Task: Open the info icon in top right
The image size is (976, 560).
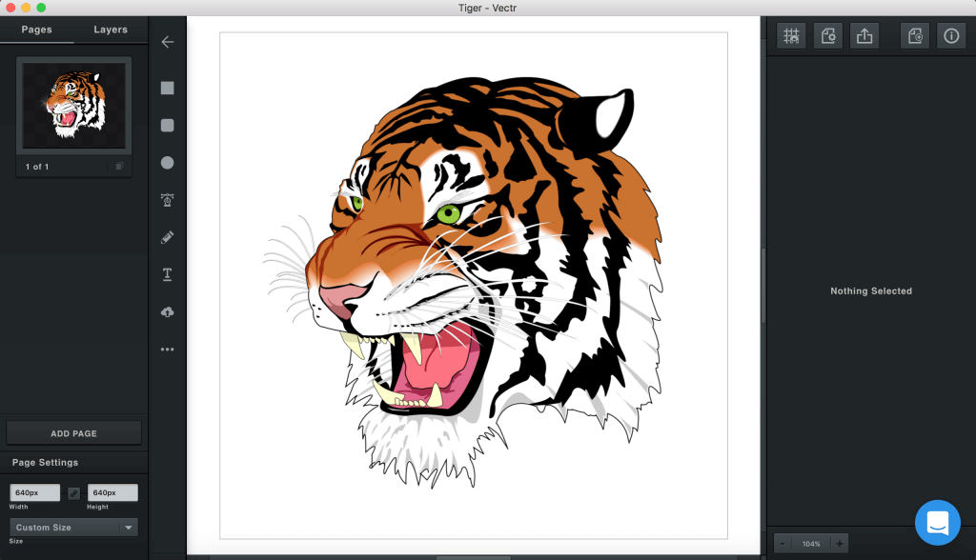Action: pyautogui.click(x=951, y=36)
